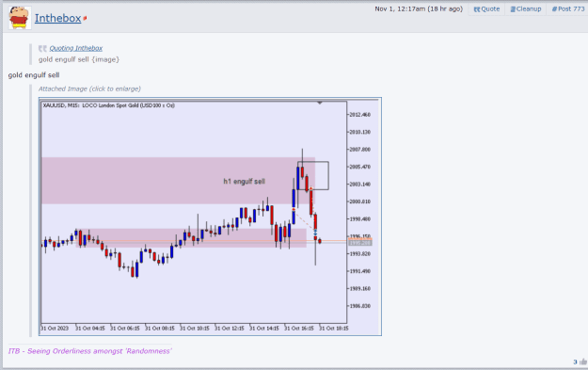Click the Quote button
The height and width of the screenshot is (370, 588).
pyautogui.click(x=486, y=9)
